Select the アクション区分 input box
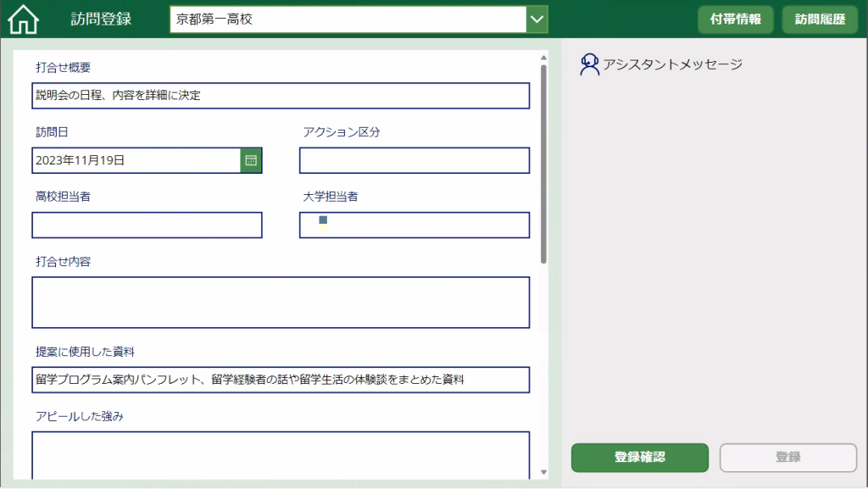Image resolution: width=868 pixels, height=489 pixels. [414, 160]
